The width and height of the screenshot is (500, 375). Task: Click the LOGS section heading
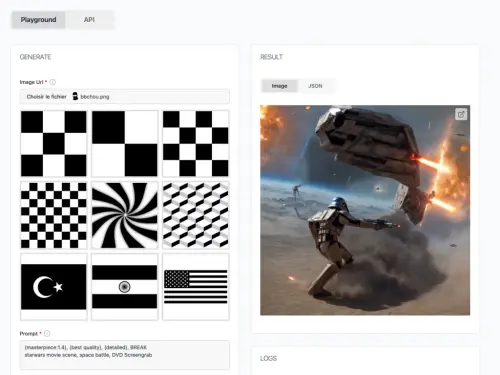268,358
